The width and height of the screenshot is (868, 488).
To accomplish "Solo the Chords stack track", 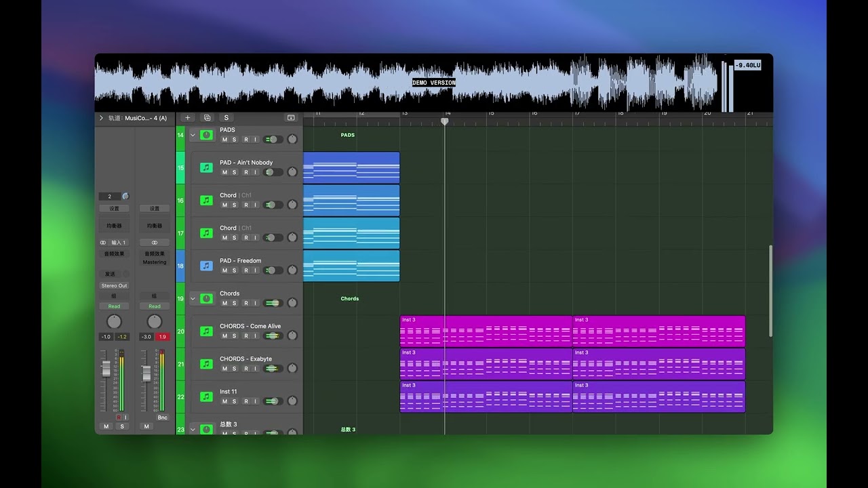I will (x=235, y=303).
